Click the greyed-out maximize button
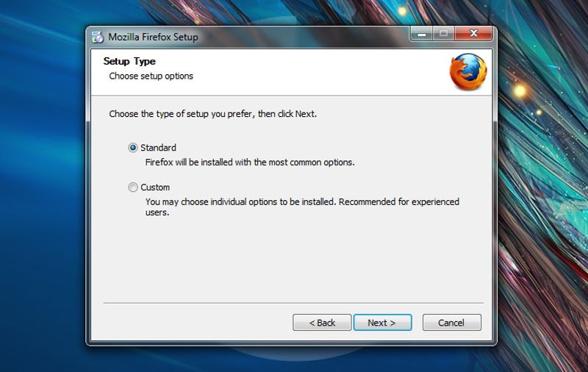This screenshot has height=372, width=588. tap(444, 34)
